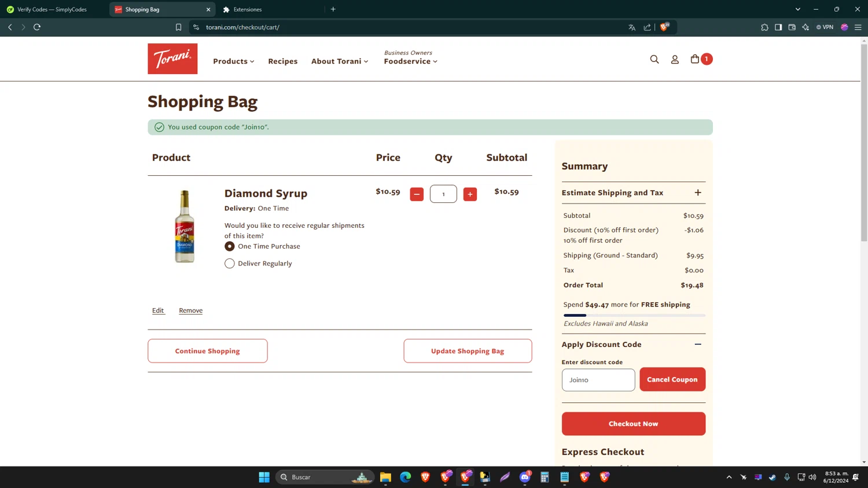Viewport: 868px width, 488px height.
Task: Expand the About Torani menu
Action: (340, 61)
